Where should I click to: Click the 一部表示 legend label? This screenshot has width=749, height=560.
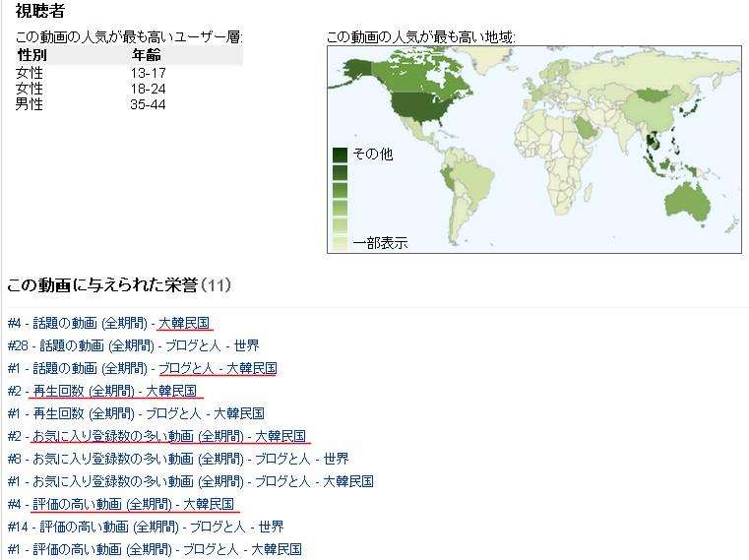tap(380, 243)
